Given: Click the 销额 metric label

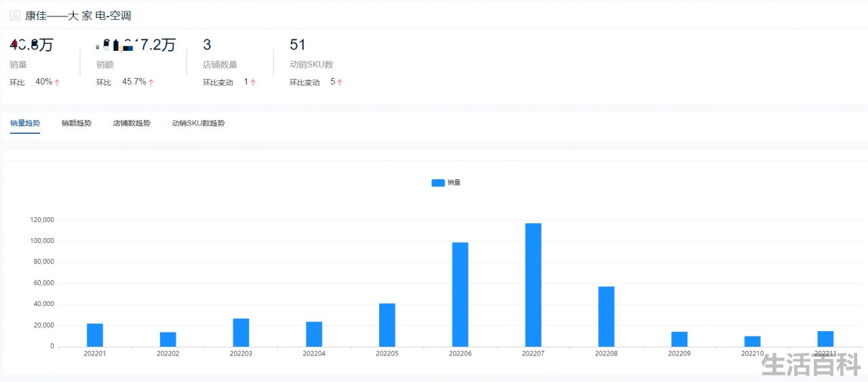Looking at the screenshot, I should (104, 64).
